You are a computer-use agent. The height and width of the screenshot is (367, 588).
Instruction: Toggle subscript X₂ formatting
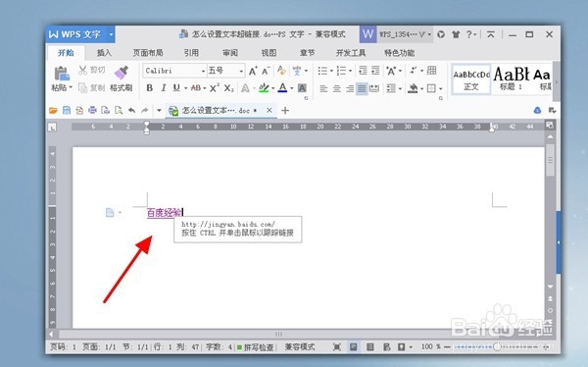click(x=228, y=88)
